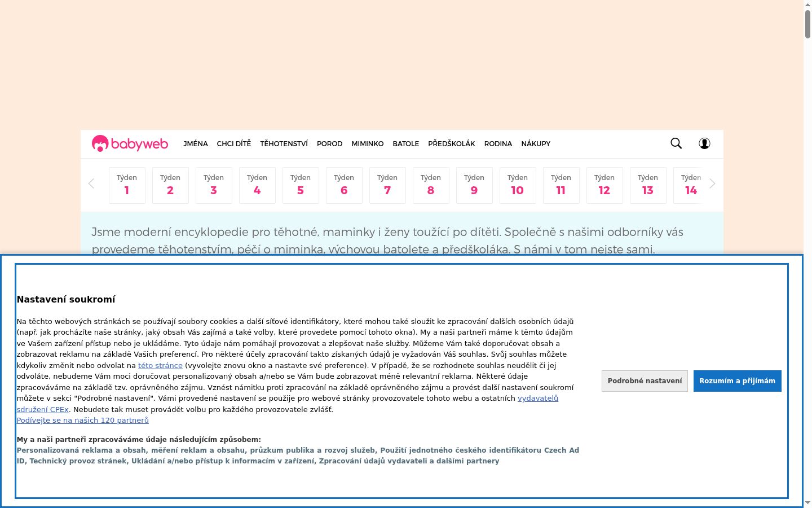Viewport: 812px width, 508px height.
Task: Select Týden 11 tile
Action: click(x=561, y=185)
